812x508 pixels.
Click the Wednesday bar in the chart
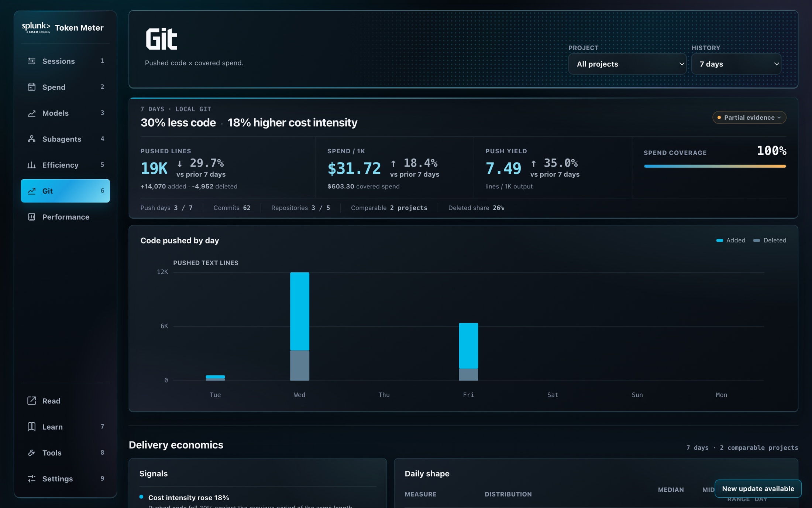pos(300,326)
